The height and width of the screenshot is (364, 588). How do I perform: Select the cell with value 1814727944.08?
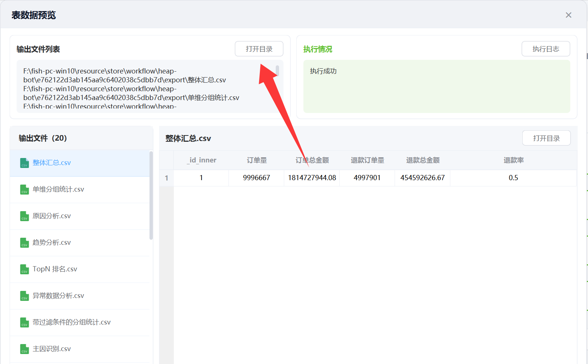(x=312, y=178)
